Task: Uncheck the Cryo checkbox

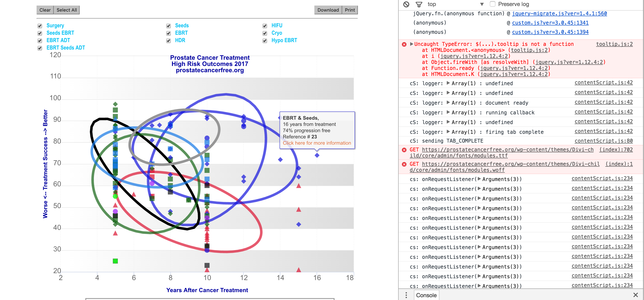Action: [265, 33]
